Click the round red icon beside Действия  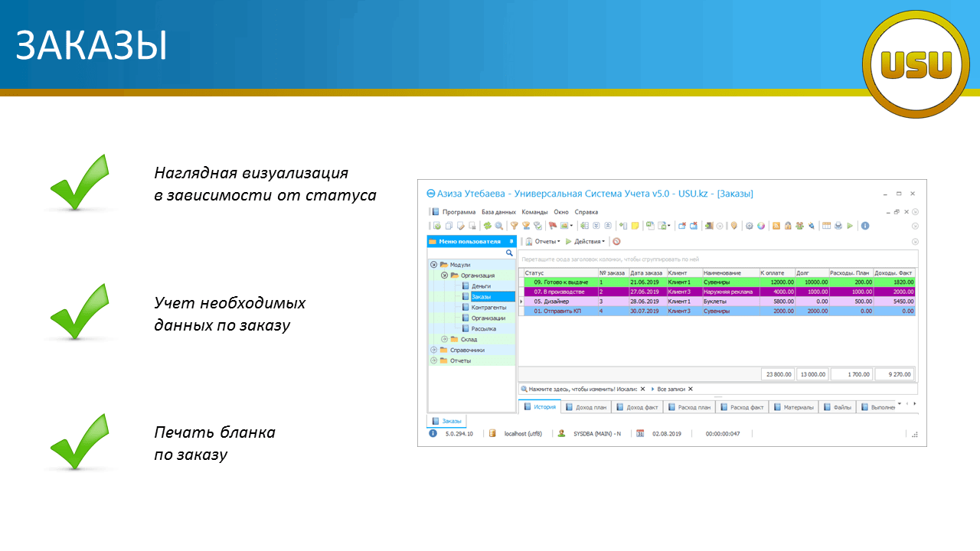(616, 241)
